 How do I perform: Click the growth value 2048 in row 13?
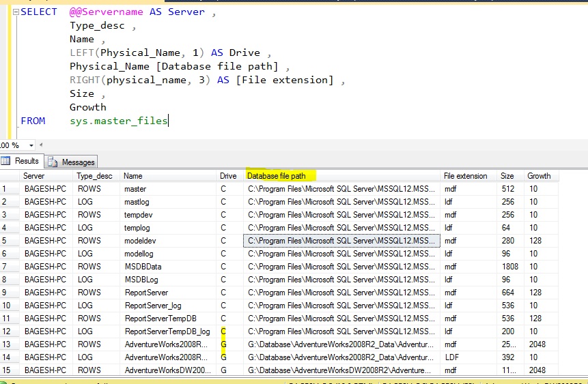point(541,344)
